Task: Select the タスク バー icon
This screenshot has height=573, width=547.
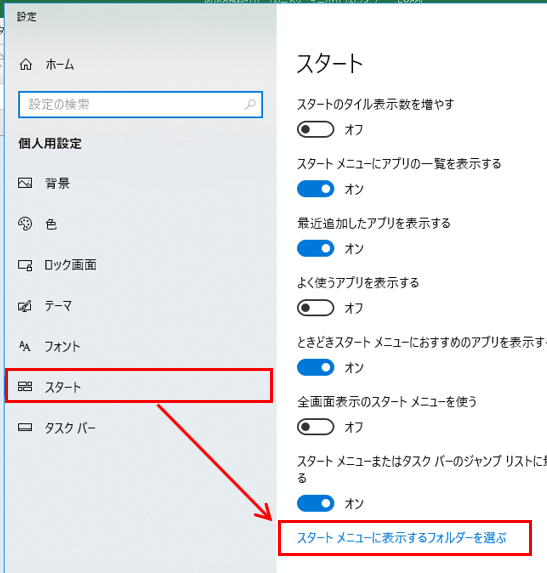Action: (25, 427)
